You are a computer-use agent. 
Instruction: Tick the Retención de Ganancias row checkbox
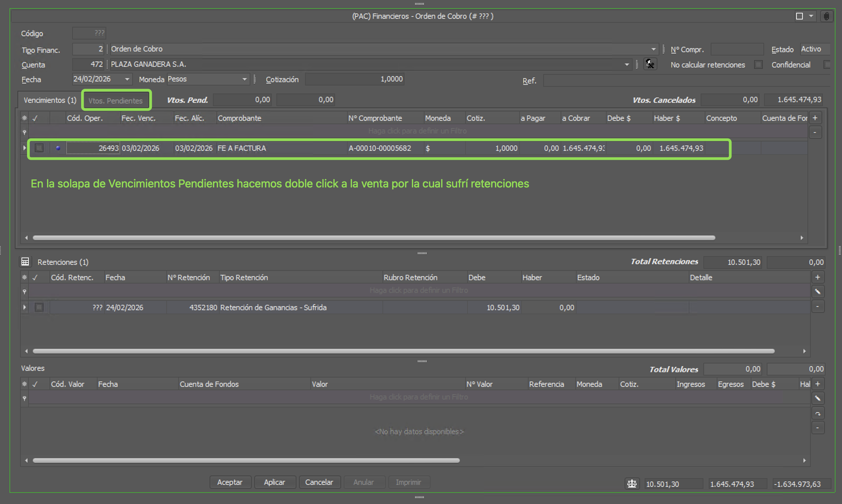tap(39, 307)
